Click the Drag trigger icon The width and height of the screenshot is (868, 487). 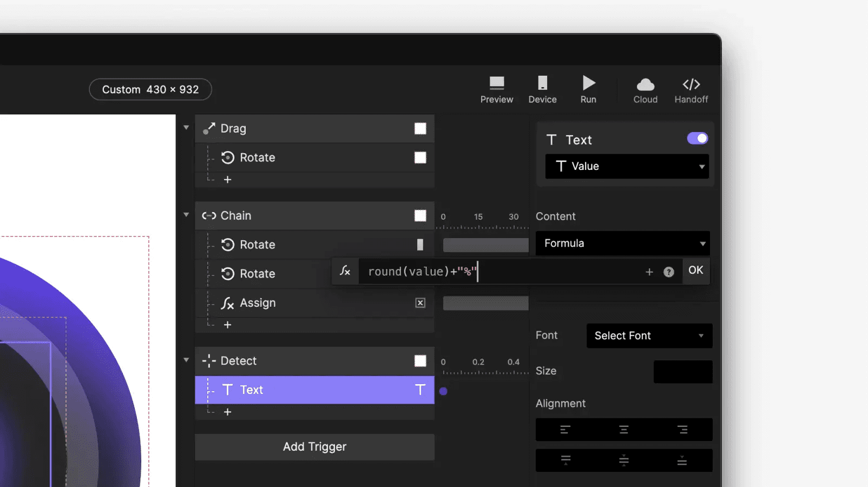click(209, 128)
